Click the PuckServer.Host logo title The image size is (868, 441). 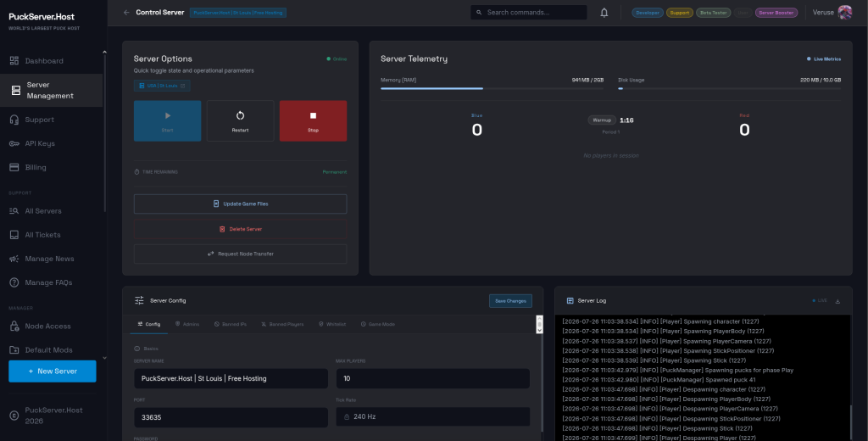click(x=42, y=17)
